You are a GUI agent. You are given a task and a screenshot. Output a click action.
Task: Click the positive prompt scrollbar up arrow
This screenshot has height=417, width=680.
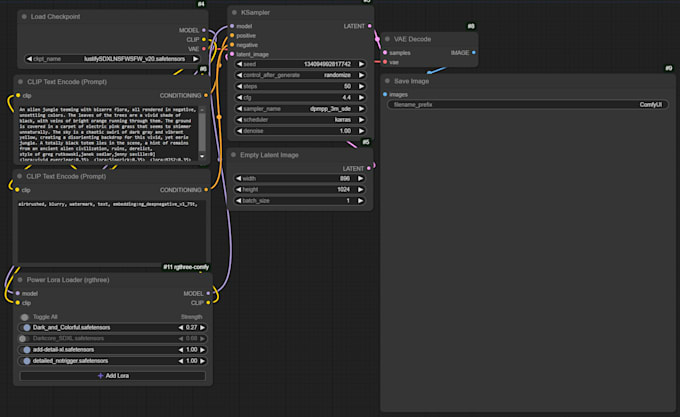click(x=202, y=110)
